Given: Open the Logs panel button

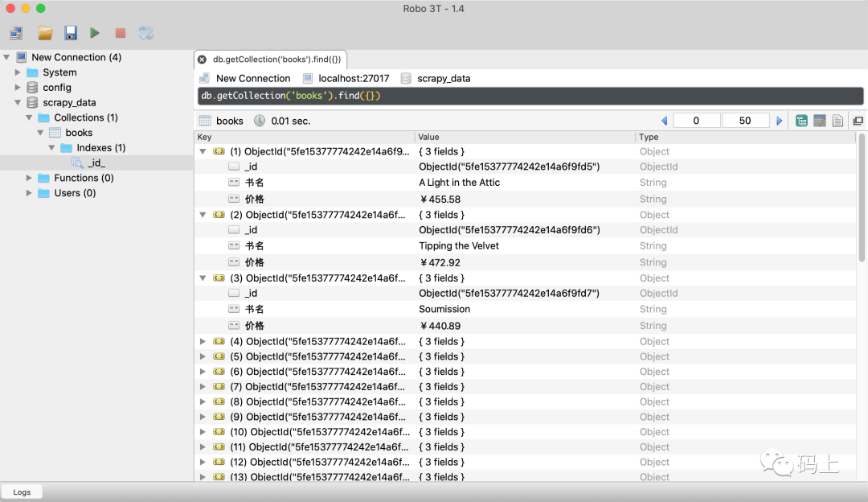Looking at the screenshot, I should click(x=22, y=492).
